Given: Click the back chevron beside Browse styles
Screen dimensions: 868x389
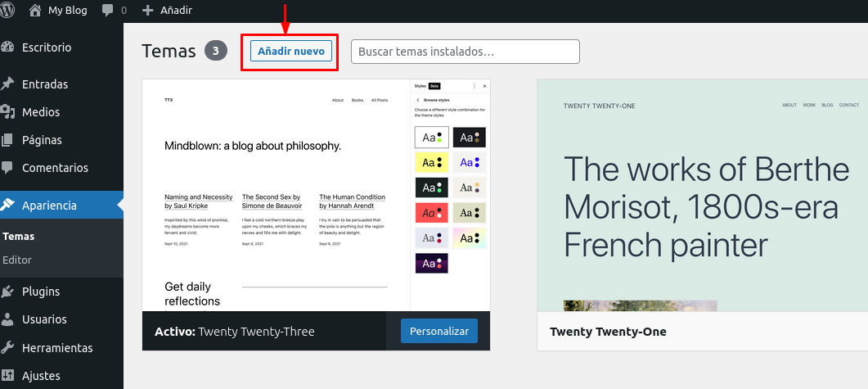Looking at the screenshot, I should pos(418,100).
